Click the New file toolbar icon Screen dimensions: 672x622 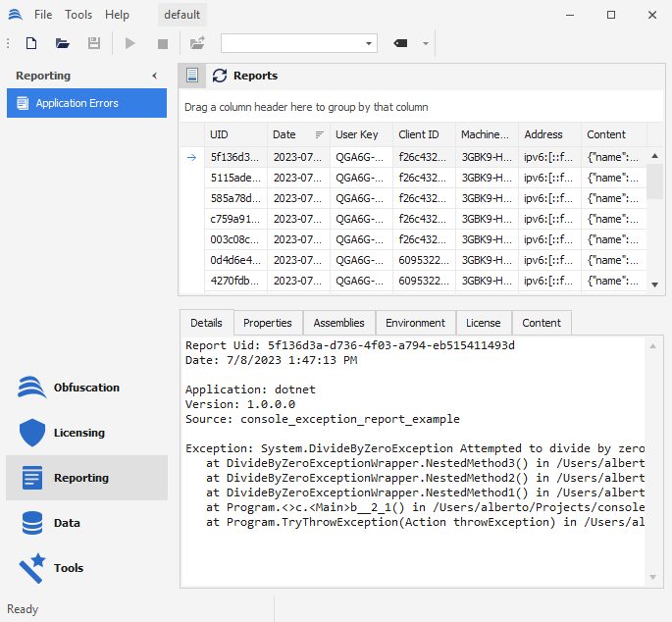coord(31,43)
